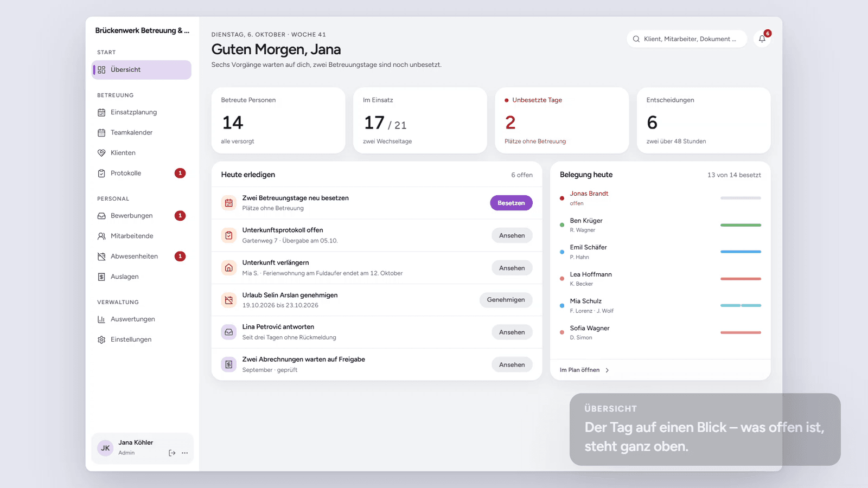Open Teamkalender in the sidebar
868x488 pixels.
pos(142,132)
